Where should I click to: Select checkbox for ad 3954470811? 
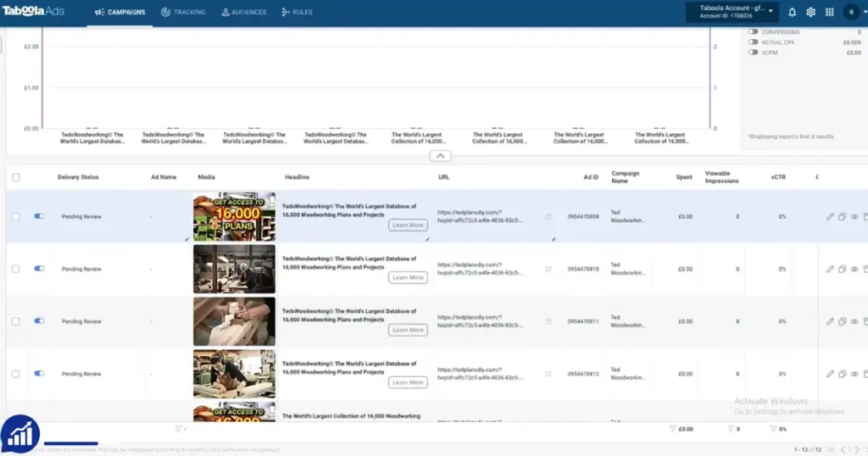point(16,321)
